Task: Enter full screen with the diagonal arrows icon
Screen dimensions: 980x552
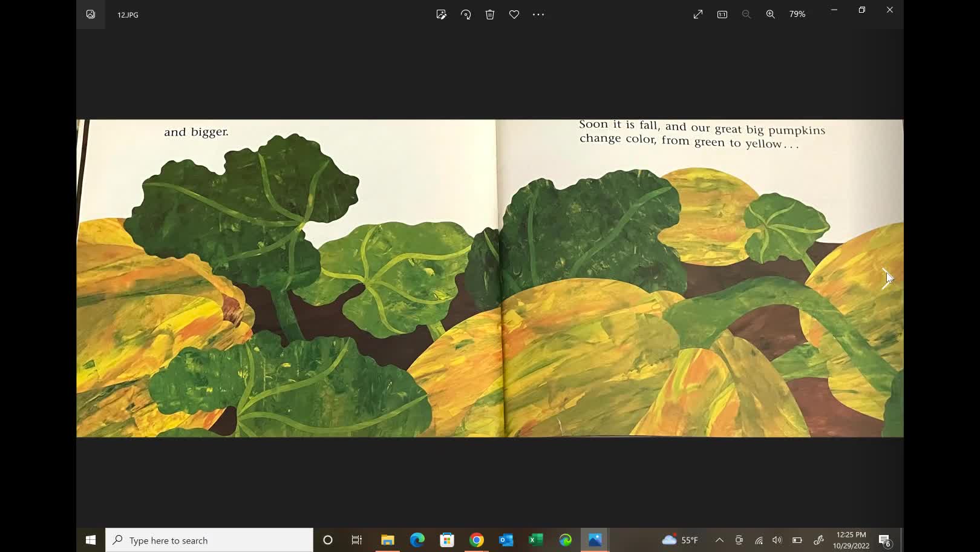Action: [698, 15]
